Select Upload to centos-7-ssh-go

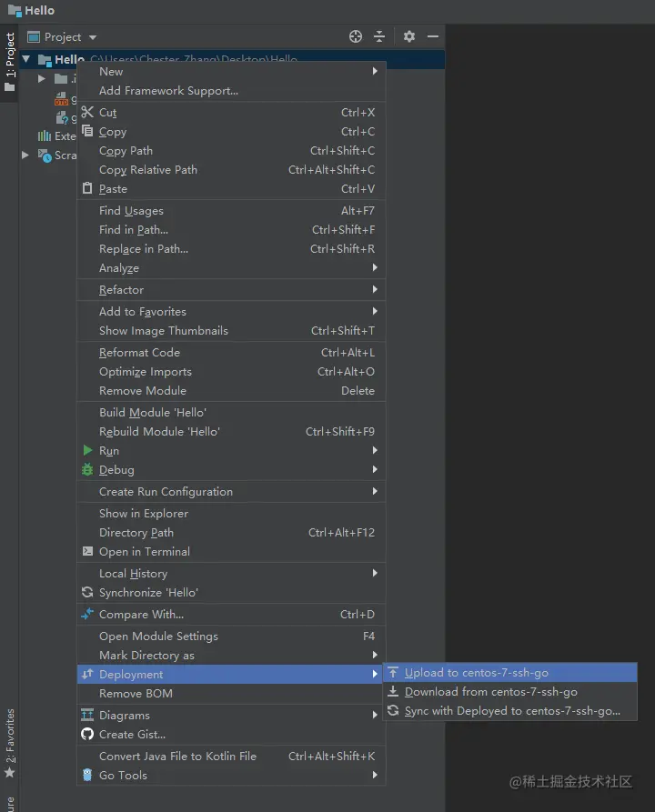point(510,672)
